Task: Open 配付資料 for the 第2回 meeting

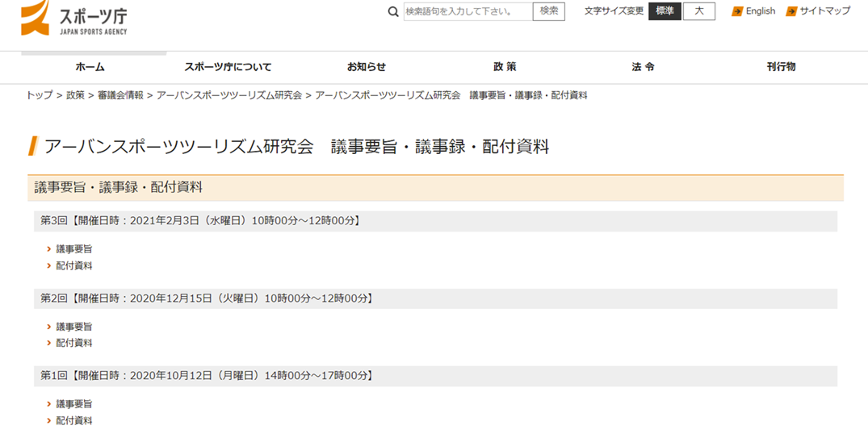Action: 74,344
